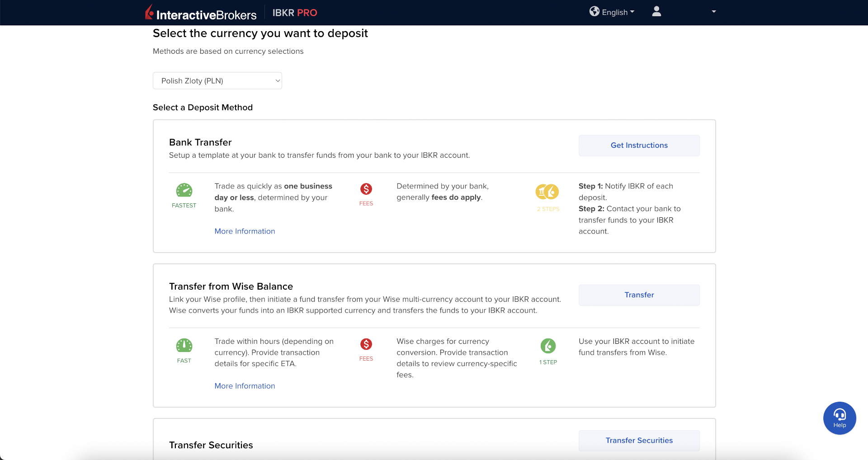The height and width of the screenshot is (460, 868).
Task: Open the Help headset chat button
Action: point(840,418)
